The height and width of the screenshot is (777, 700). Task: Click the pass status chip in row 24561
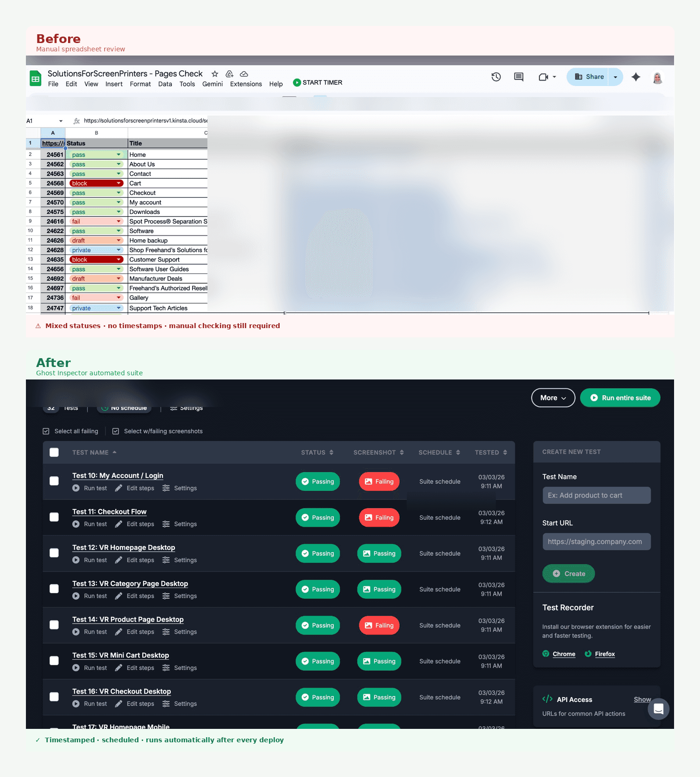[x=96, y=155]
